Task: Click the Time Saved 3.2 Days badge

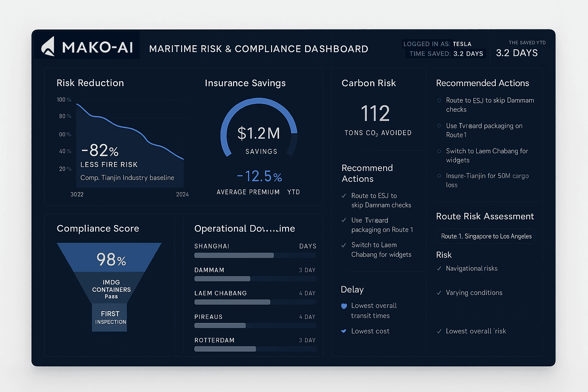Action: tap(446, 54)
